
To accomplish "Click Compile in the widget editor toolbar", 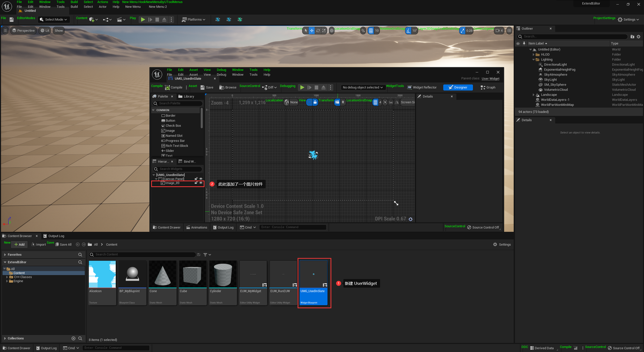I will click(173, 88).
